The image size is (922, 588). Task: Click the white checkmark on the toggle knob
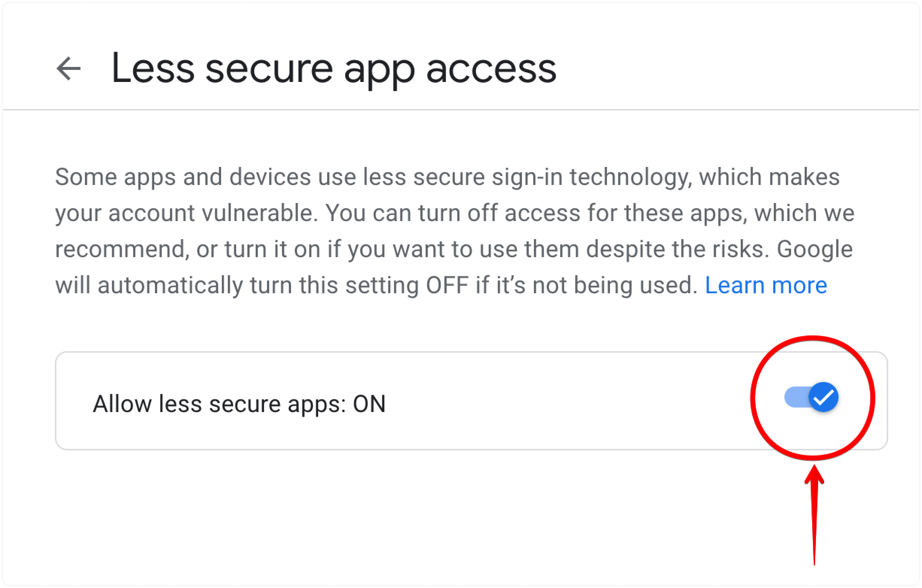tap(823, 397)
